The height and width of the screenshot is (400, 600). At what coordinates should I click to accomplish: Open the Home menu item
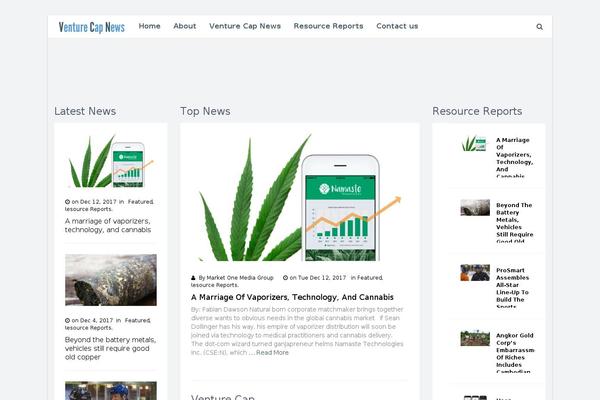(x=149, y=26)
